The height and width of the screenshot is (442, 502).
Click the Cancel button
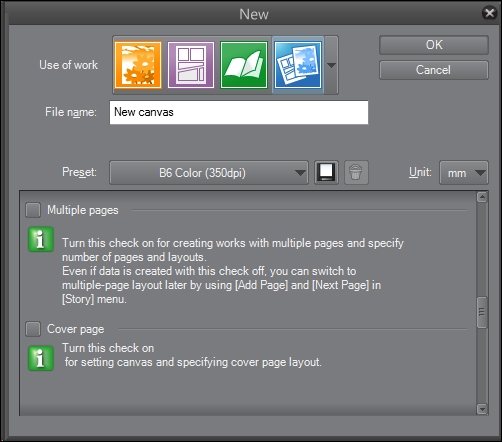(x=434, y=70)
